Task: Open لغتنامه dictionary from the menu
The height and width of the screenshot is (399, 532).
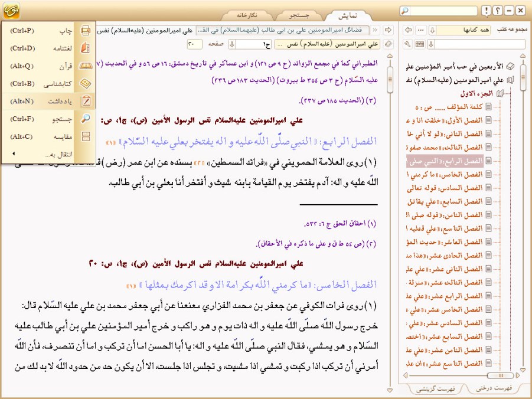Action: [x=48, y=48]
